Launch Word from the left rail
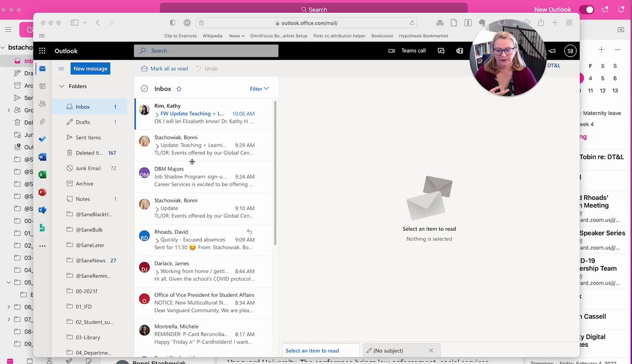Image resolution: width=632 pixels, height=364 pixels. 42,157
